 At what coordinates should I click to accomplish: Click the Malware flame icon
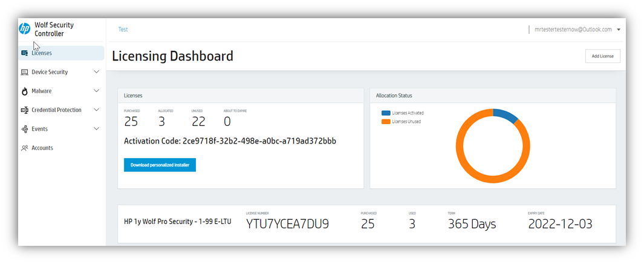25,91
